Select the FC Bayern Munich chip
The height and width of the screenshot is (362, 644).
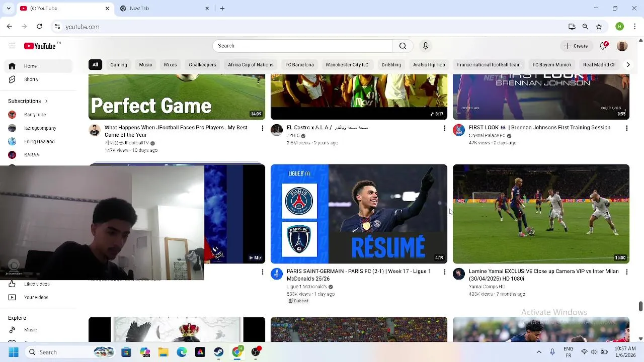(x=552, y=64)
